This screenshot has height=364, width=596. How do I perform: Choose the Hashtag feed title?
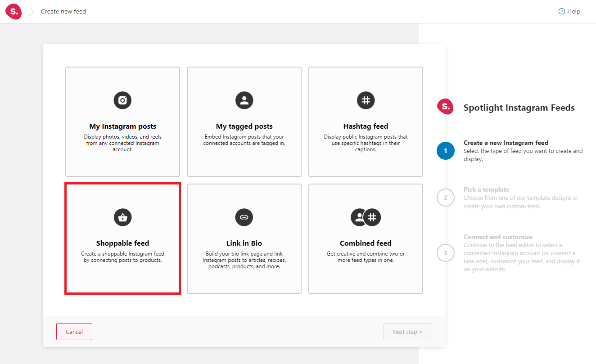tap(366, 126)
